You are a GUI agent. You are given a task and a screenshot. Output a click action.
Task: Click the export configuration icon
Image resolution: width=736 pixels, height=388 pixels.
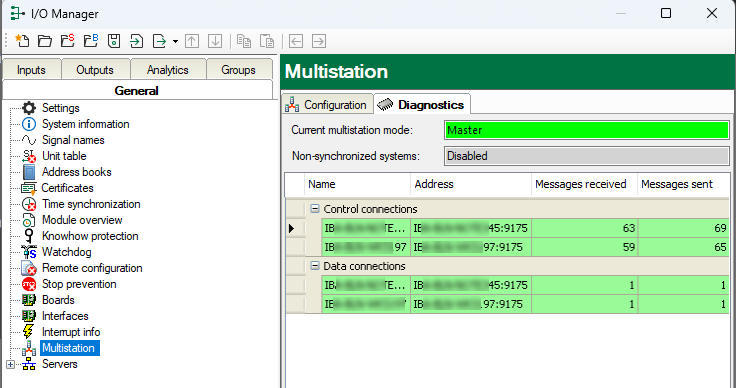click(160, 41)
